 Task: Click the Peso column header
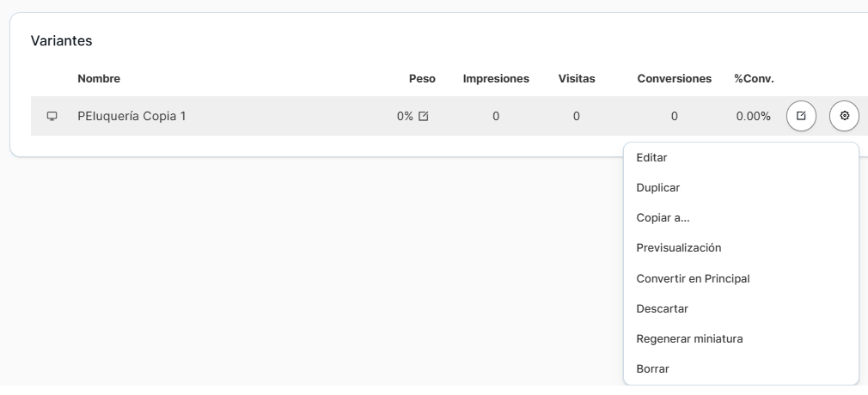point(422,79)
